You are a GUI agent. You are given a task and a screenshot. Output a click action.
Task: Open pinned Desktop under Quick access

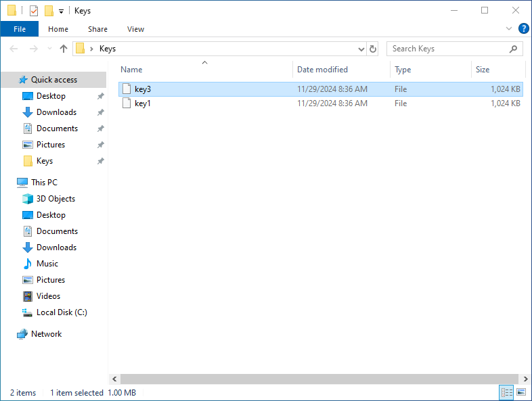(51, 96)
